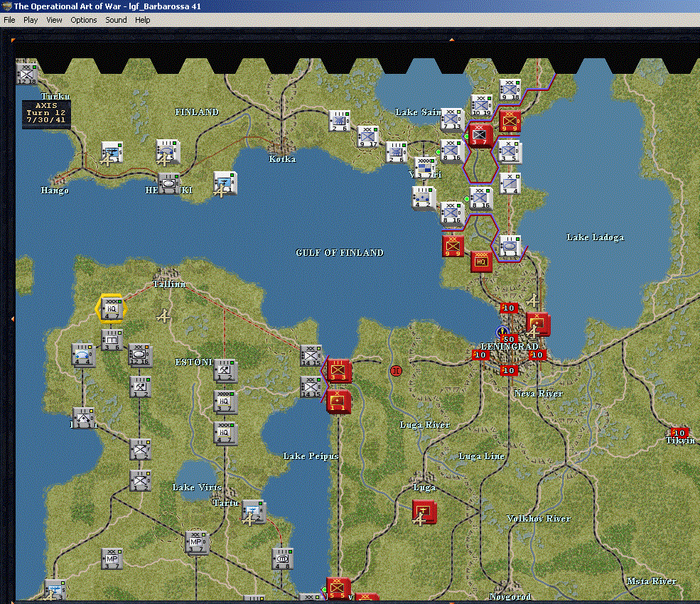This screenshot has width=700, height=604.
Task: Click the red 3 7 enemy unit
Action: tap(479, 135)
